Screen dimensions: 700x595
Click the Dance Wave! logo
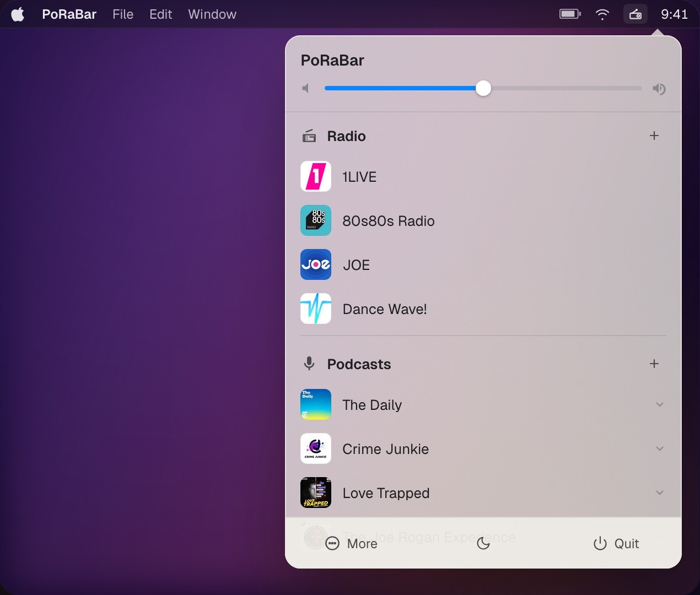pyautogui.click(x=316, y=309)
